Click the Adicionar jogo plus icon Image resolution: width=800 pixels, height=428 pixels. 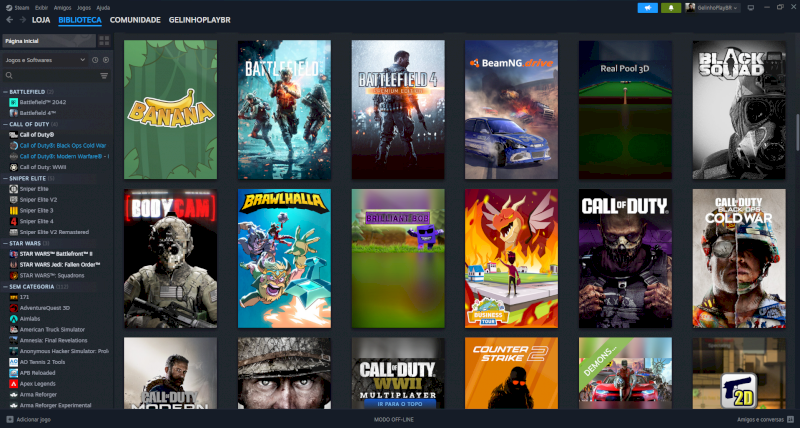point(10,419)
